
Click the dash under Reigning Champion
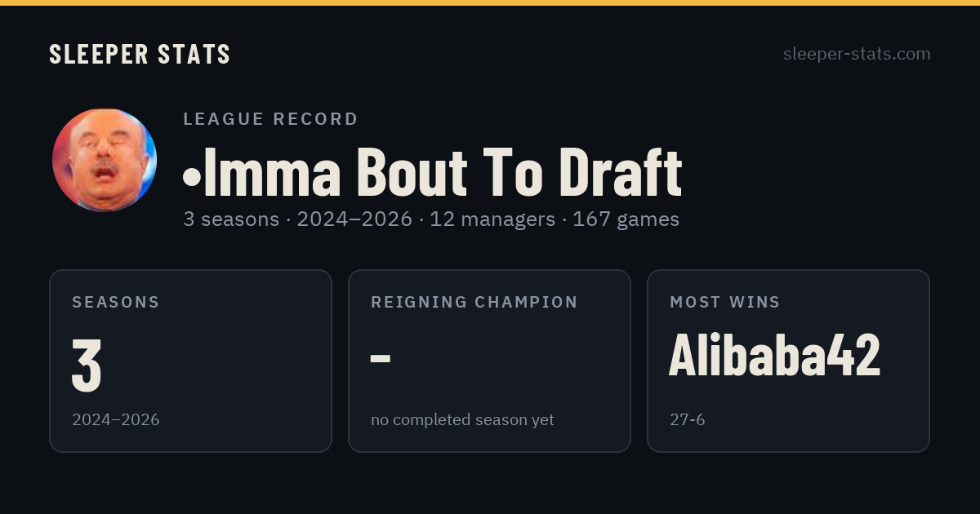pyautogui.click(x=381, y=358)
